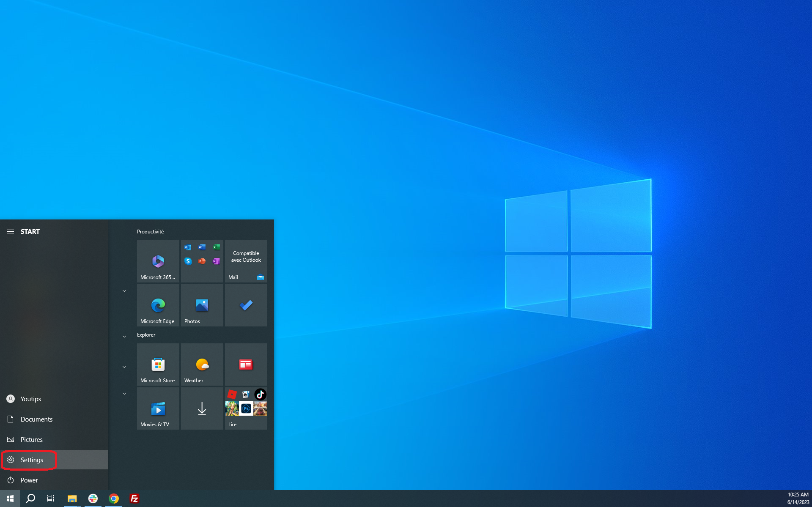Launch FileZilla from the taskbar
The width and height of the screenshot is (812, 507).
[134, 498]
